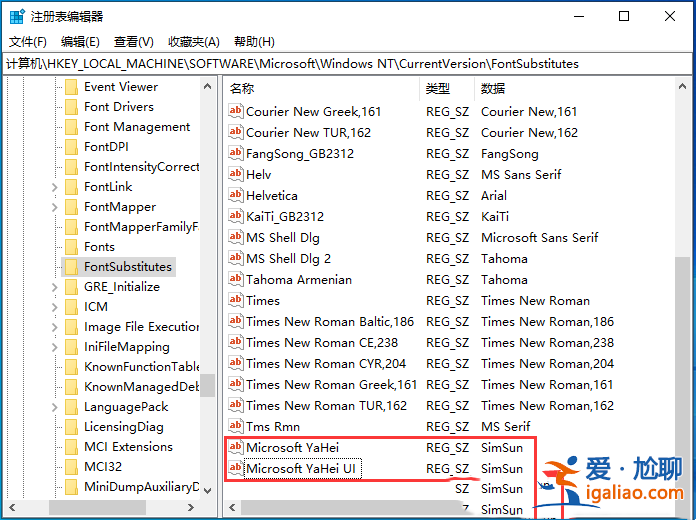Click the ab icon beside Microsoft YaHei UI
Image resolution: width=696 pixels, height=520 pixels.
[x=236, y=468]
